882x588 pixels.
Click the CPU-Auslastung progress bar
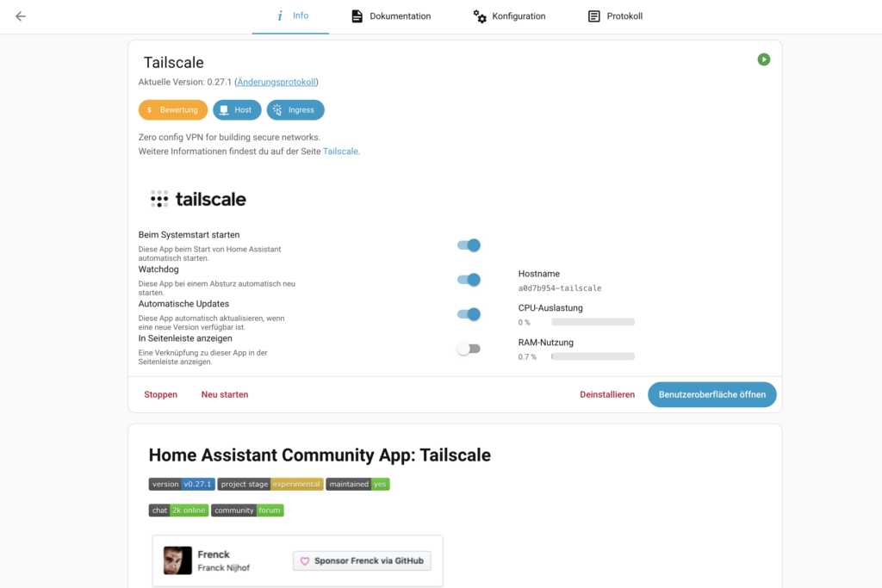click(x=592, y=322)
